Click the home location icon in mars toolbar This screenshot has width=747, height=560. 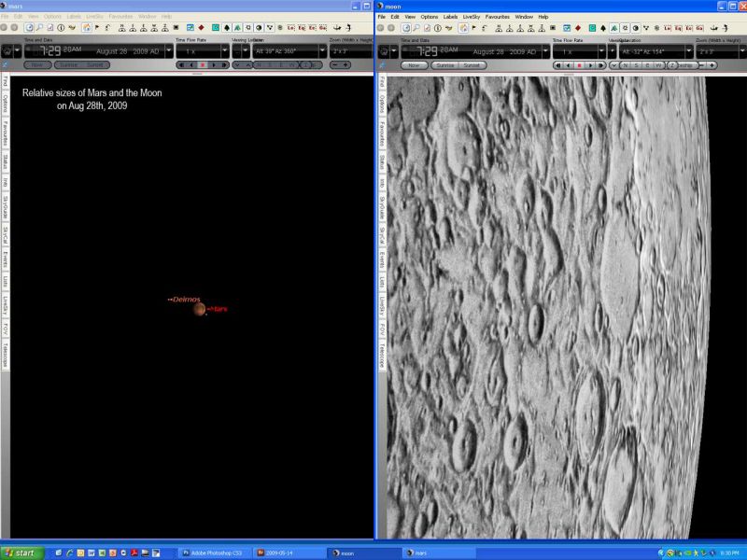point(86,28)
